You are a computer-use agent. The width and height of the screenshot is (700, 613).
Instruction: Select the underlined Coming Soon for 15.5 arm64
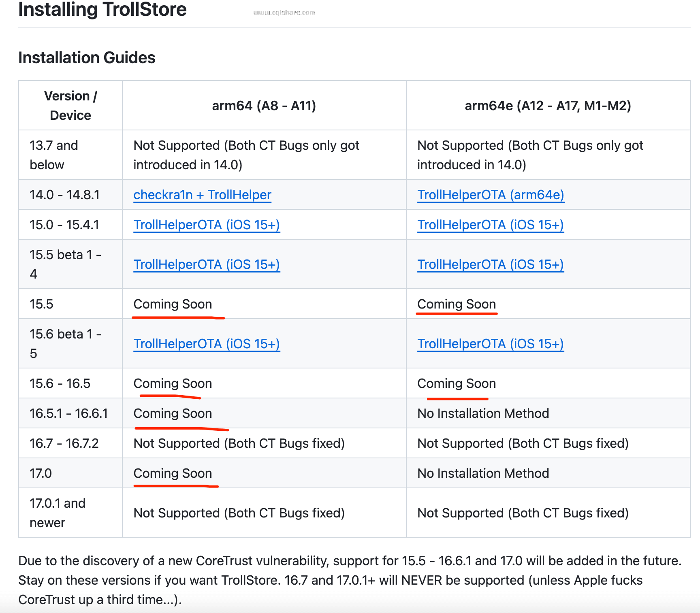[x=173, y=304]
